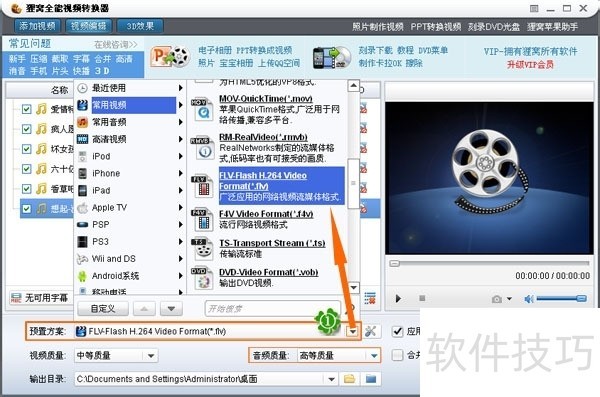Open 最近使用 submenu

pyautogui.click(x=130, y=88)
